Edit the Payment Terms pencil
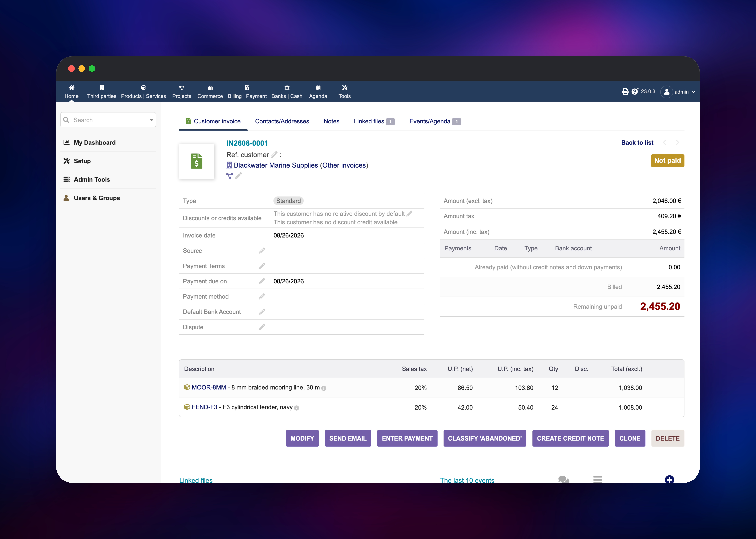Screen dimensions: 756x539 tap(262, 266)
